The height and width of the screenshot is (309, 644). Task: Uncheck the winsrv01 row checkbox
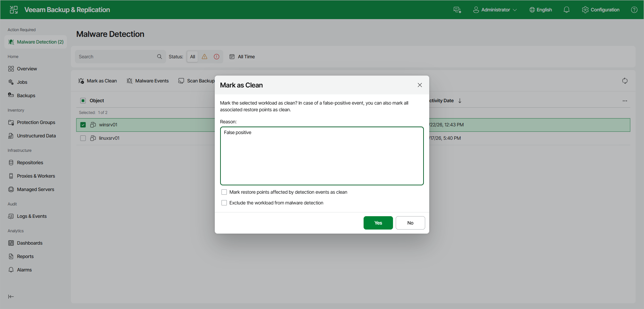click(83, 125)
